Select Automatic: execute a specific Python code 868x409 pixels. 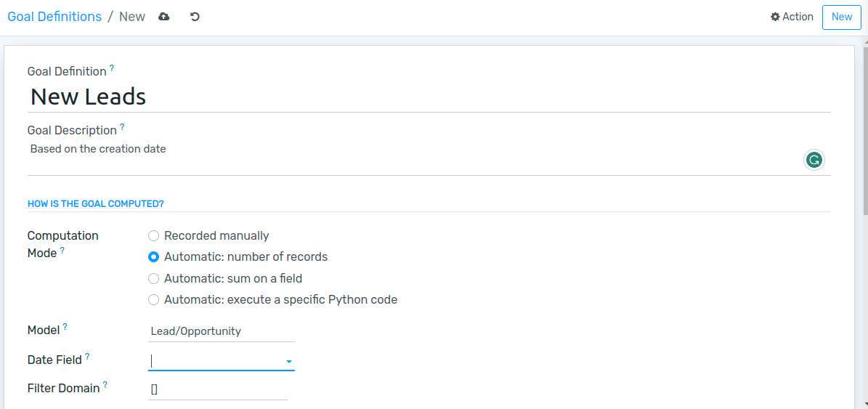[x=153, y=300]
